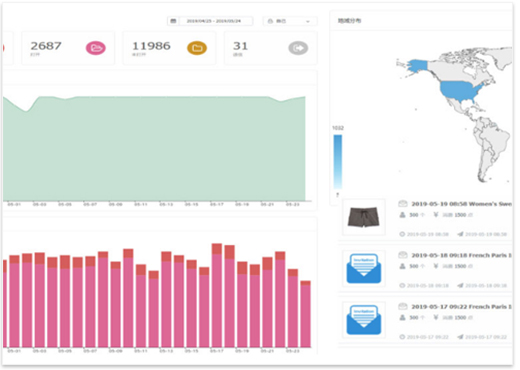
Task: Click the tallest bar near 05-17
Action: (217, 295)
